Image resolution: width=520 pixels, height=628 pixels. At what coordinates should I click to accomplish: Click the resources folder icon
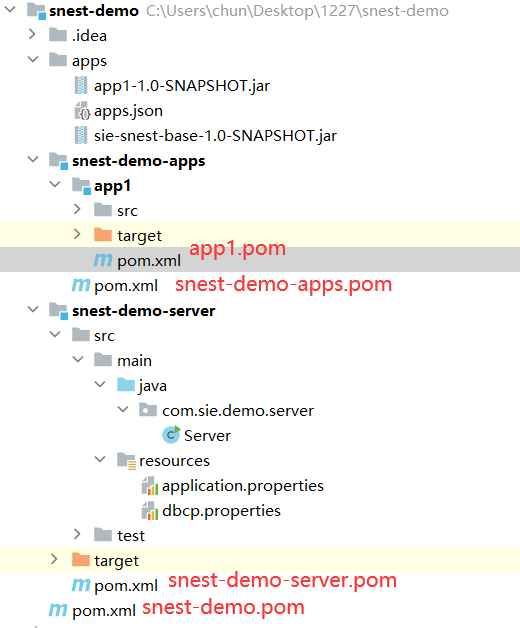(x=127, y=461)
